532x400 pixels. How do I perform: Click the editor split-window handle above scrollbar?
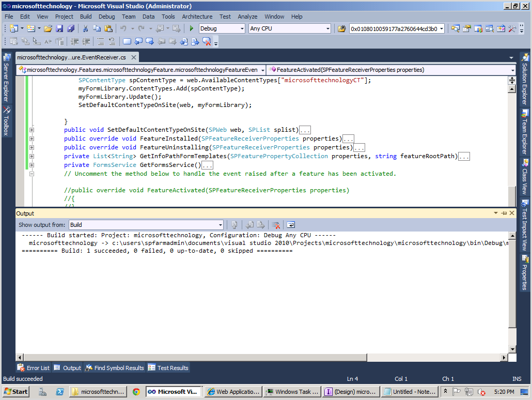click(512, 81)
